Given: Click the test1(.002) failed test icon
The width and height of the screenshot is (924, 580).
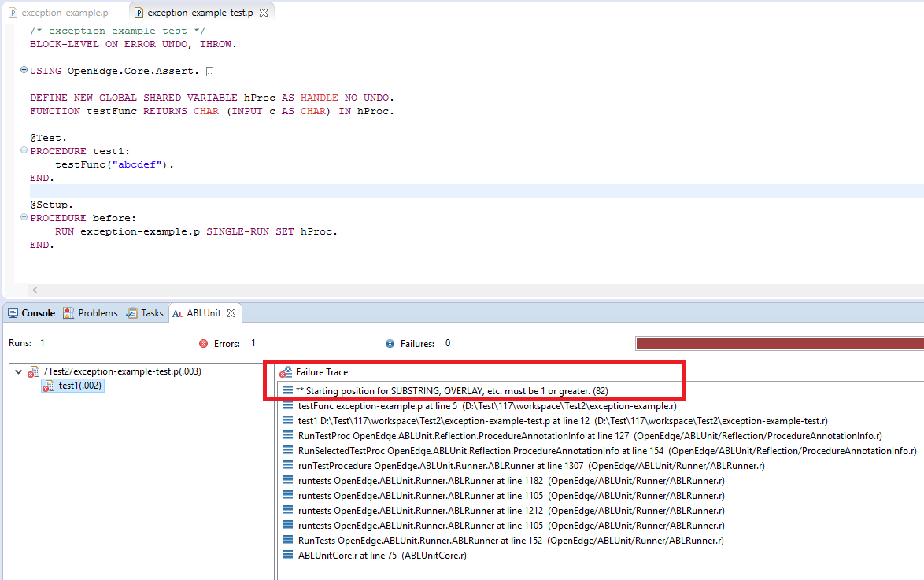Looking at the screenshot, I should click(x=48, y=386).
